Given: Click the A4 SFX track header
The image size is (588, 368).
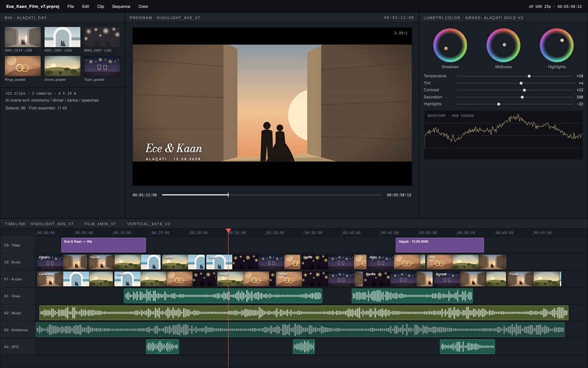Looking at the screenshot, I should pos(18,347).
